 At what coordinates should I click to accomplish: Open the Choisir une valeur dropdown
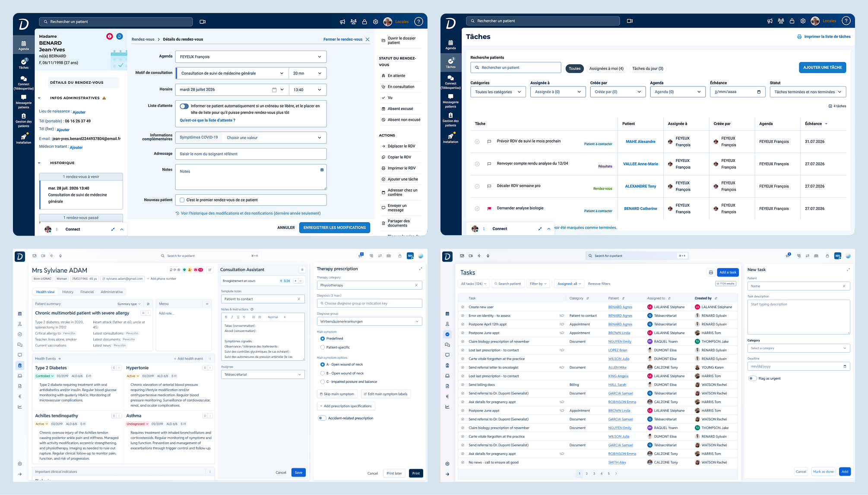point(274,138)
